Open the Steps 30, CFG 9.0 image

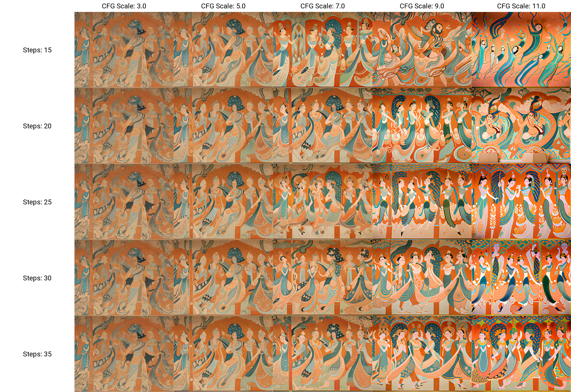[x=422, y=278]
